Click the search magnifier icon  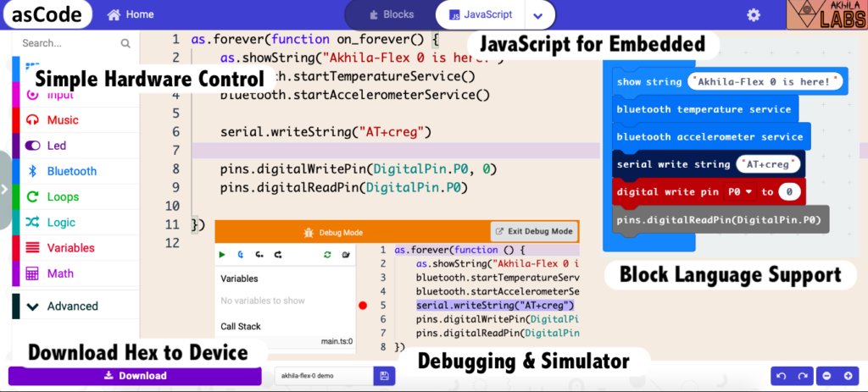click(x=125, y=43)
